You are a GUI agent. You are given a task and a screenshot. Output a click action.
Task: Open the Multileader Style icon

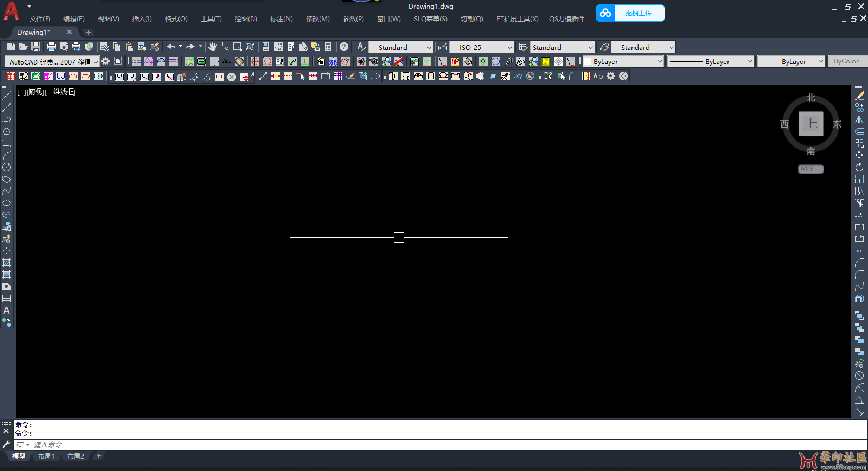pos(604,47)
